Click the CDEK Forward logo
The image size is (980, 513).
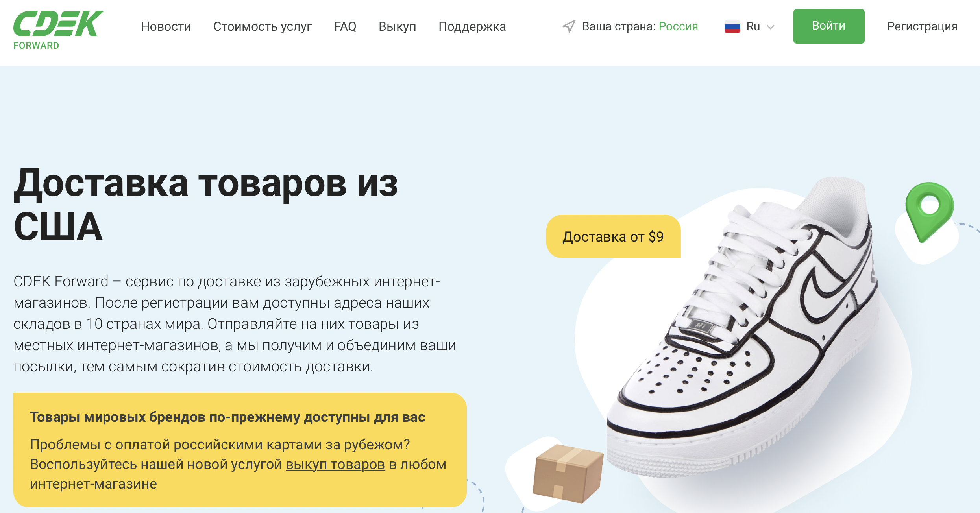click(58, 30)
